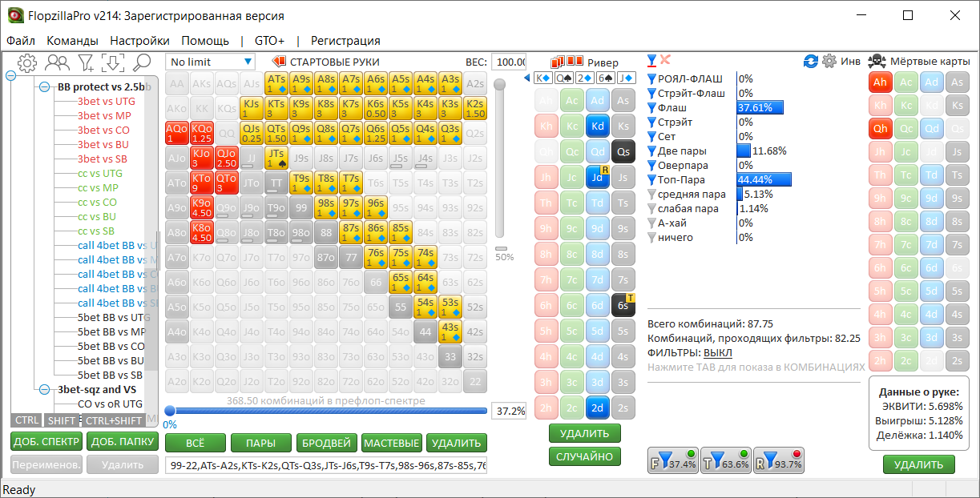The width and height of the screenshot is (980, 498).
Task: Click the range text field starting 99-22
Action: point(326,465)
